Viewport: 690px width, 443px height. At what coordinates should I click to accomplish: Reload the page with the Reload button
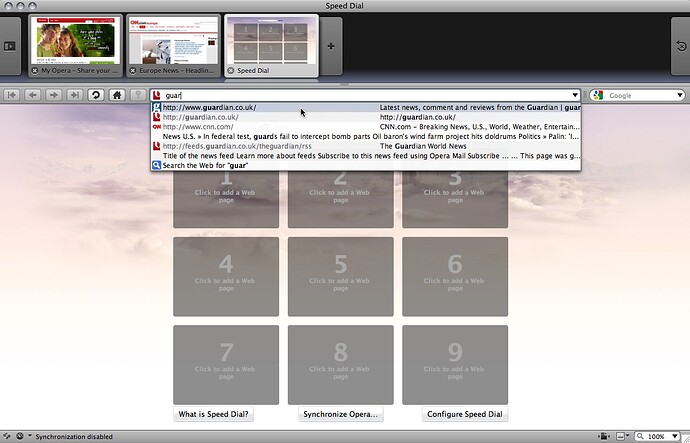coord(95,95)
